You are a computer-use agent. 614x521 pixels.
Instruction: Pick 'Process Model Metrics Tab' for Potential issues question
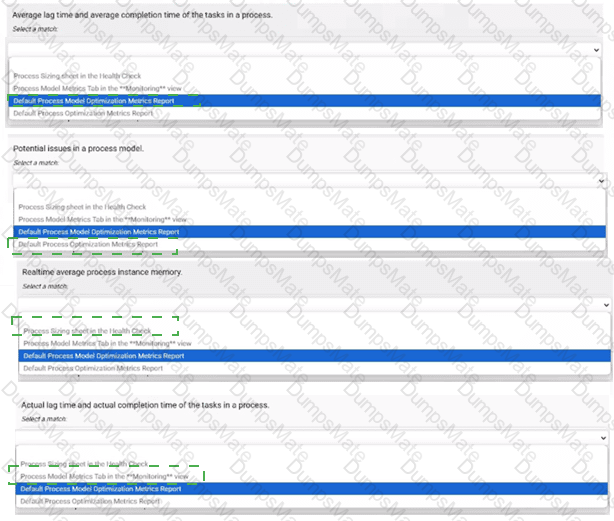point(102,219)
